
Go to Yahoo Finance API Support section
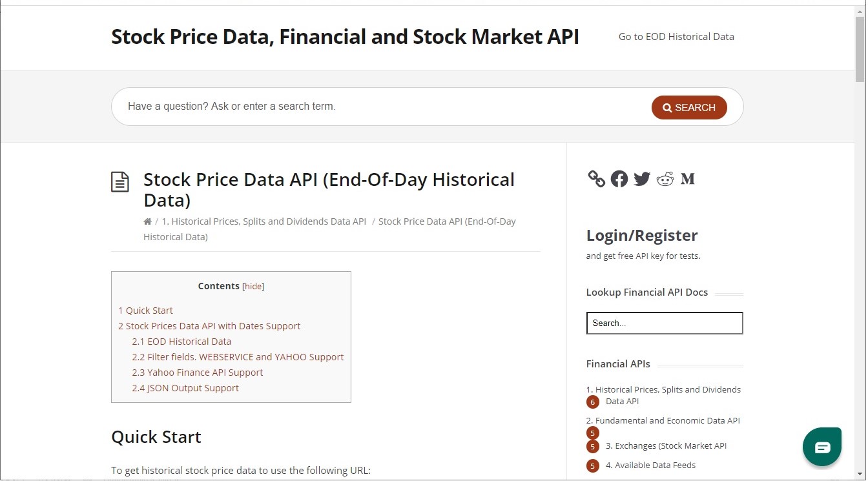(x=198, y=373)
